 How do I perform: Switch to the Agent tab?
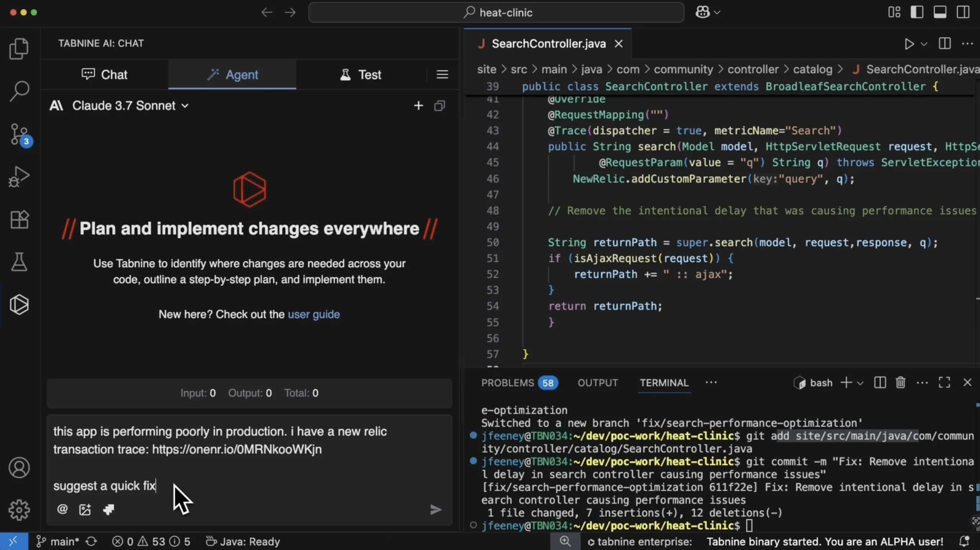[x=232, y=74]
